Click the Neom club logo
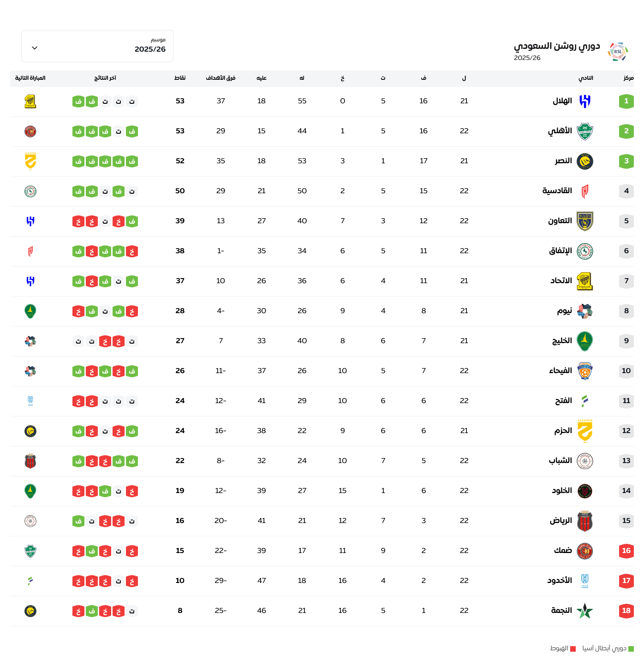644x666 pixels. (x=584, y=311)
